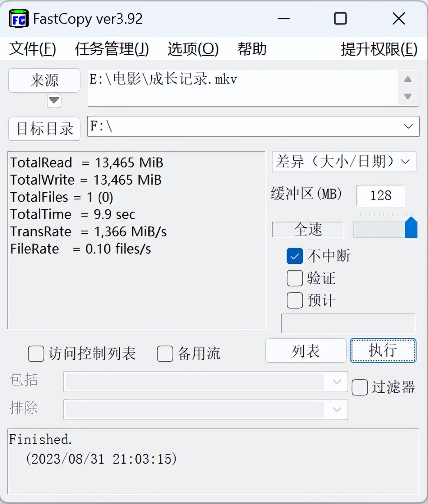Open the source history arrow below 来源
The image size is (428, 504).
click(54, 101)
